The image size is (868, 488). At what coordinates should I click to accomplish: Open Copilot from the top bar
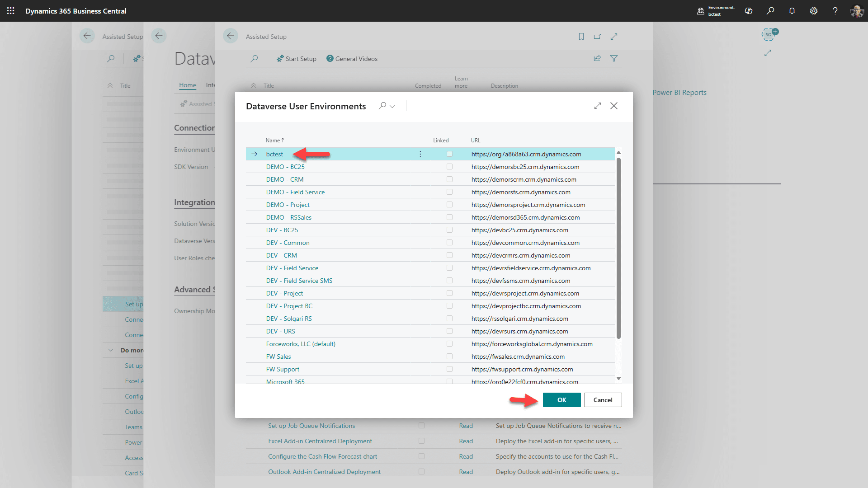point(749,11)
